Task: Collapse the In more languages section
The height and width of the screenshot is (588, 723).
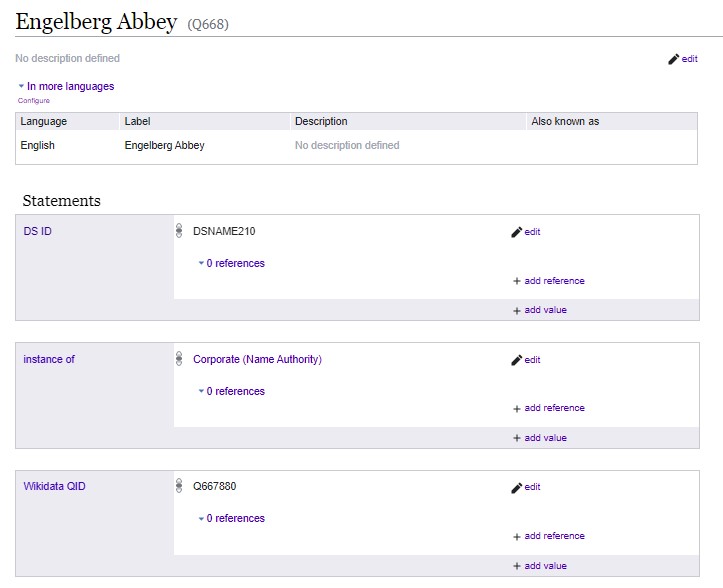Action: [66, 86]
